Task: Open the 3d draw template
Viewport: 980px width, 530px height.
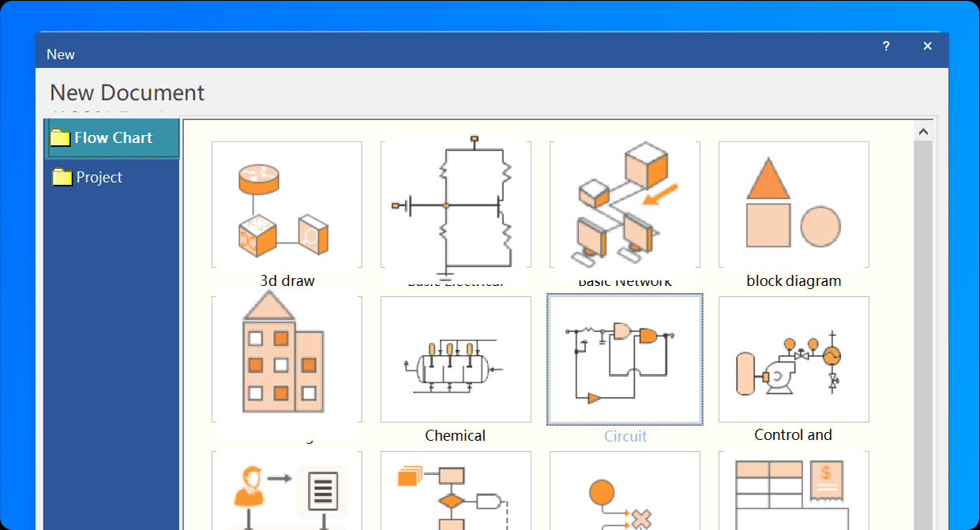Action: [x=286, y=204]
